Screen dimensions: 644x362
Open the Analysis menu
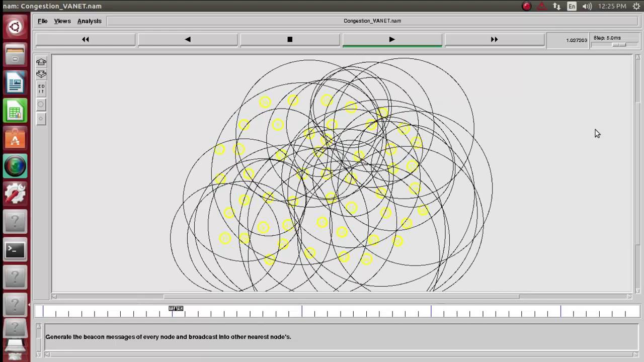tap(89, 21)
